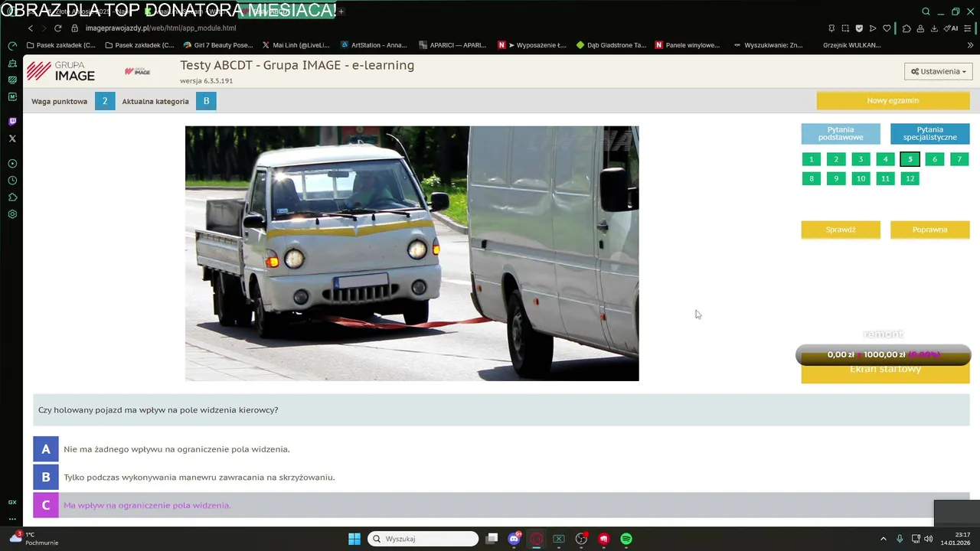Open browser history from sidebar clock icon

coord(12,181)
